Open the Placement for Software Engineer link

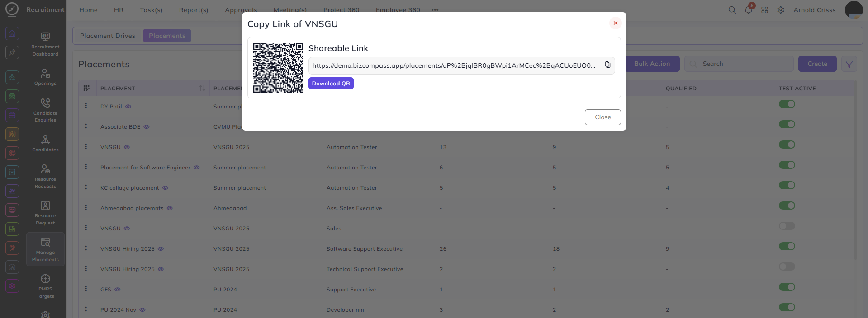(x=145, y=168)
